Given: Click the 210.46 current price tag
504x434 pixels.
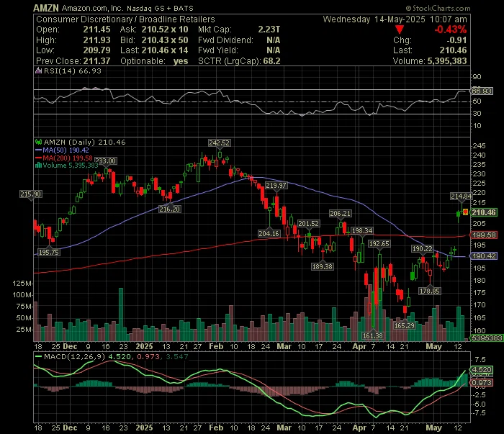Looking at the screenshot, I should point(484,212).
